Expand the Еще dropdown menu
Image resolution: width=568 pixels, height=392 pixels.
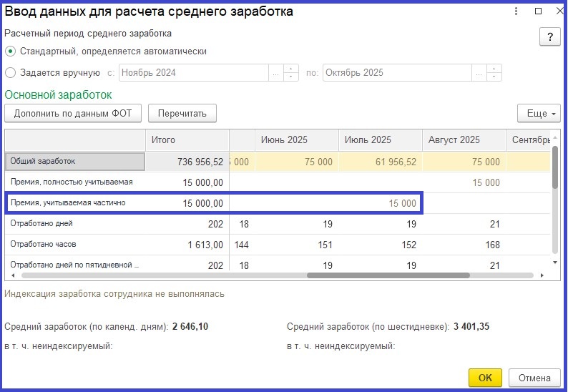coord(538,113)
